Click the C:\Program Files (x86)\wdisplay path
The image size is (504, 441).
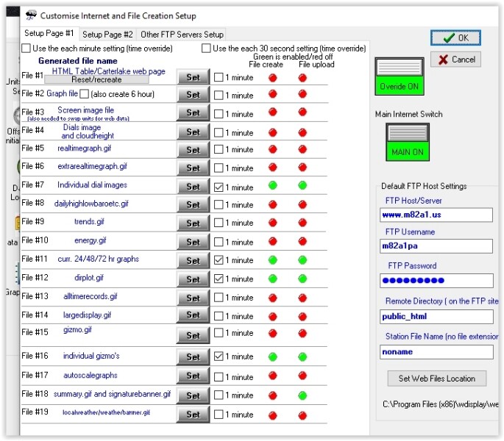tap(441, 404)
